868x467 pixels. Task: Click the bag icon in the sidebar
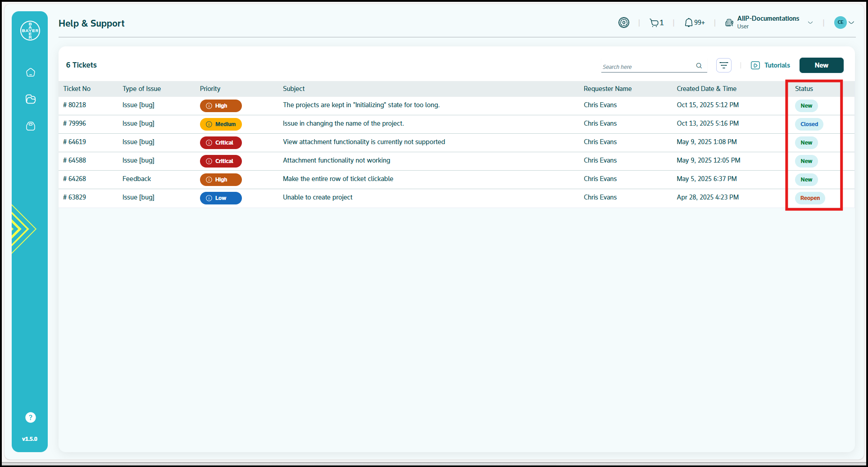pyautogui.click(x=30, y=126)
